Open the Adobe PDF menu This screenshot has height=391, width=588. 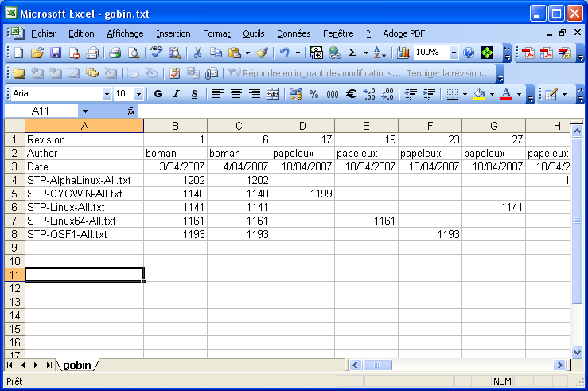point(404,33)
